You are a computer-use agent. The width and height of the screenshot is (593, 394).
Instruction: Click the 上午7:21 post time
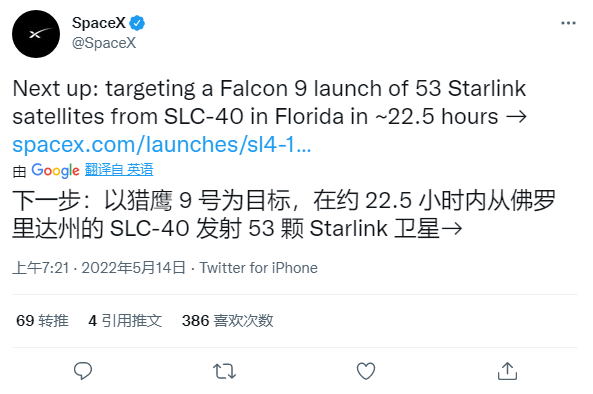coord(41,268)
